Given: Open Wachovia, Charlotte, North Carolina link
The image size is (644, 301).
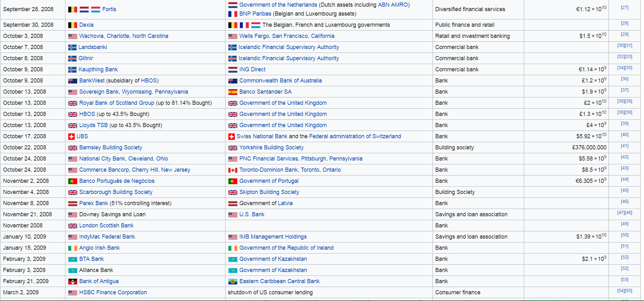Looking at the screenshot, I should pyautogui.click(x=124, y=36).
